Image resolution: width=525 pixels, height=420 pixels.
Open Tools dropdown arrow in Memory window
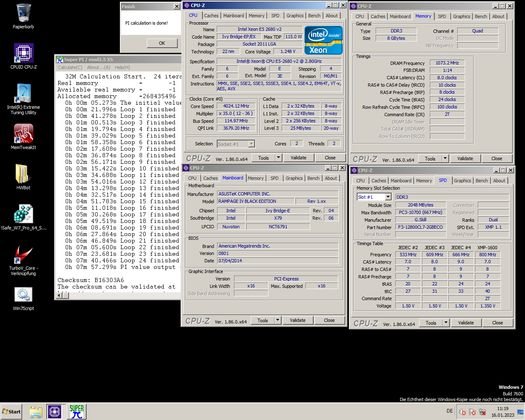tap(445, 158)
